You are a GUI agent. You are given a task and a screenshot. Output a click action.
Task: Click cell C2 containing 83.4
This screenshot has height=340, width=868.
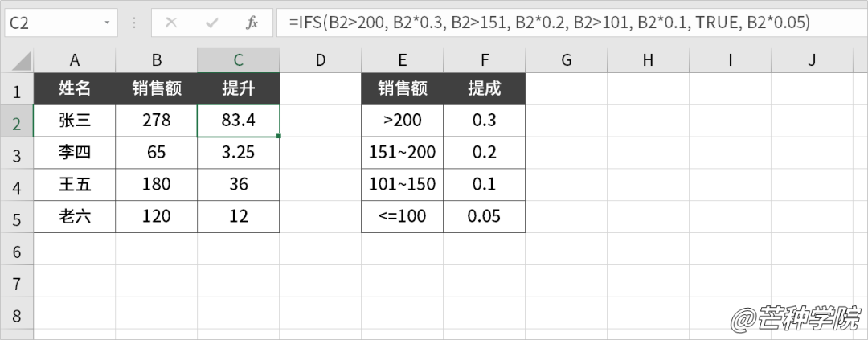tap(238, 121)
